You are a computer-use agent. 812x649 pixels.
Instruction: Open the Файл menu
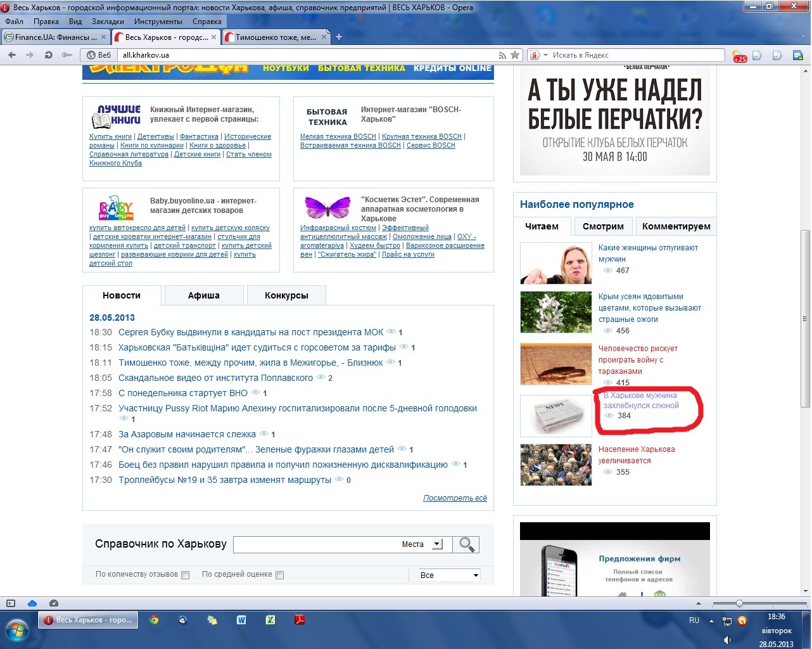pos(14,22)
